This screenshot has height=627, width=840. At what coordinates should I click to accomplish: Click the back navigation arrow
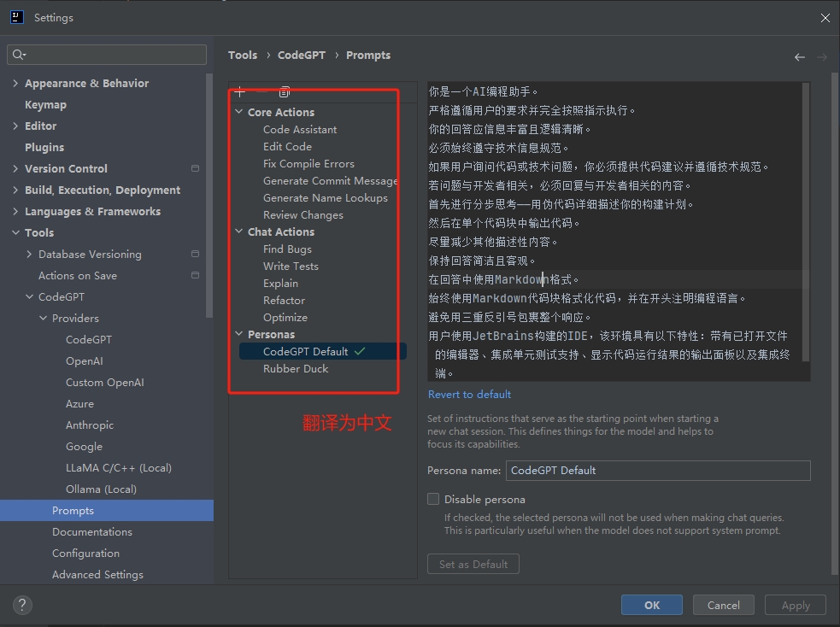(799, 56)
